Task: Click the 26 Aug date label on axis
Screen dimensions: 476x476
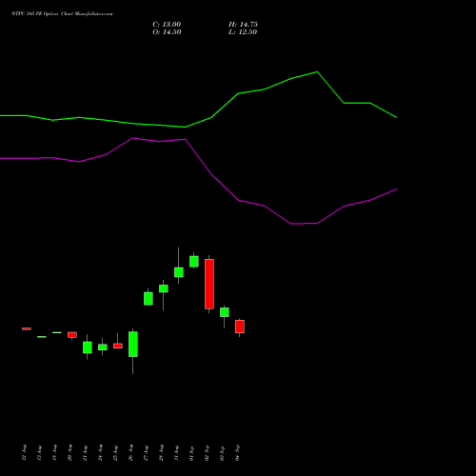Action: (x=131, y=453)
